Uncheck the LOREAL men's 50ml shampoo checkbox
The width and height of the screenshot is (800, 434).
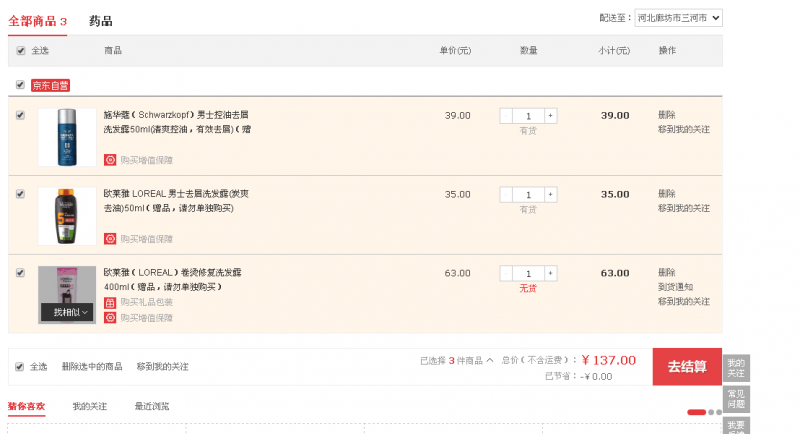click(20, 194)
